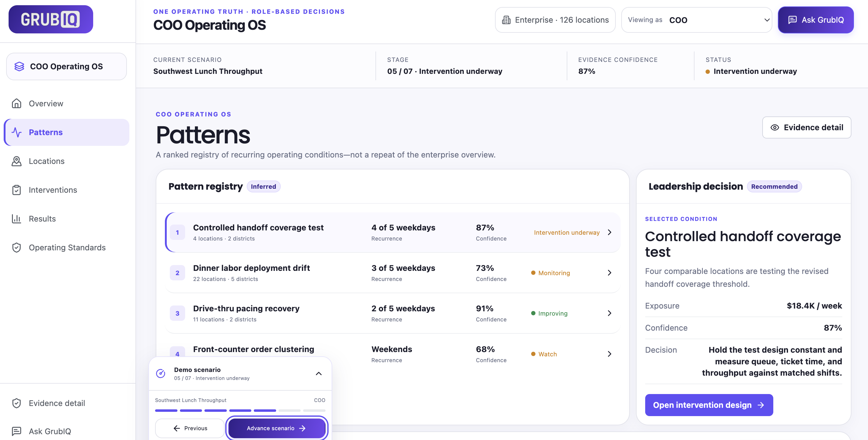The image size is (868, 440).
Task: Click the Results bar chart icon
Action: click(x=17, y=219)
